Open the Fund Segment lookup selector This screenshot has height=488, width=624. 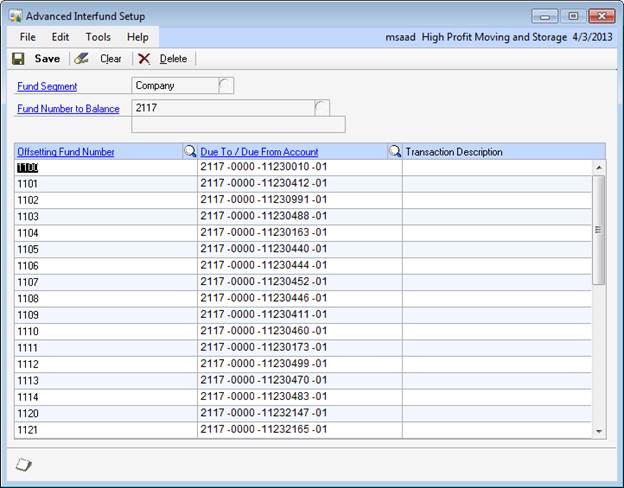(226, 86)
